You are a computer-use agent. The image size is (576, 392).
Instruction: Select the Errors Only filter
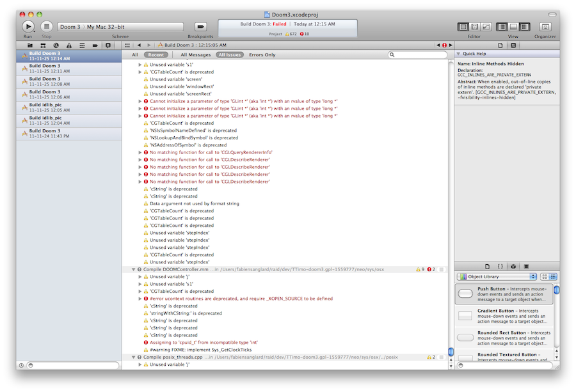262,55
